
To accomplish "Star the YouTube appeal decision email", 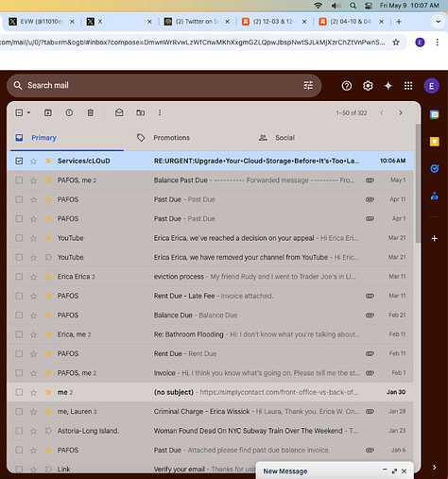I will (33, 238).
